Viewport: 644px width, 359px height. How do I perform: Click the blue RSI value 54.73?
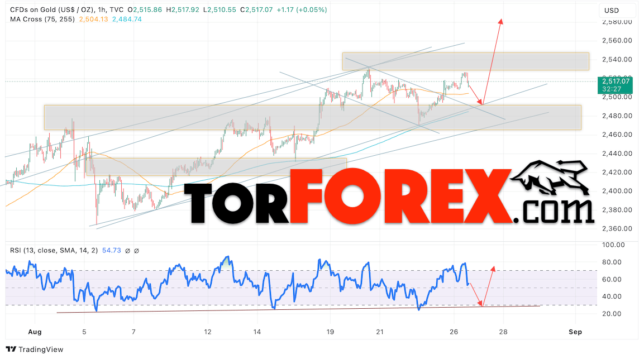pyautogui.click(x=112, y=250)
